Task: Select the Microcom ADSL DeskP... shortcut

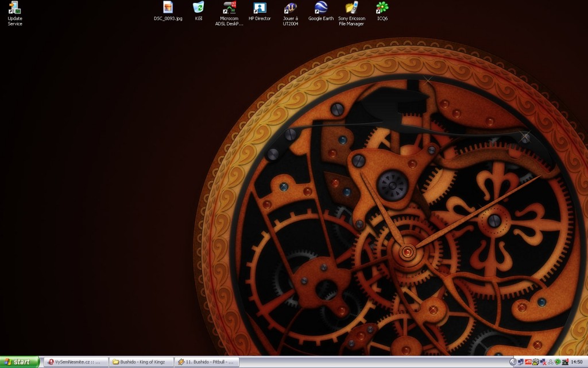Action: [229, 14]
